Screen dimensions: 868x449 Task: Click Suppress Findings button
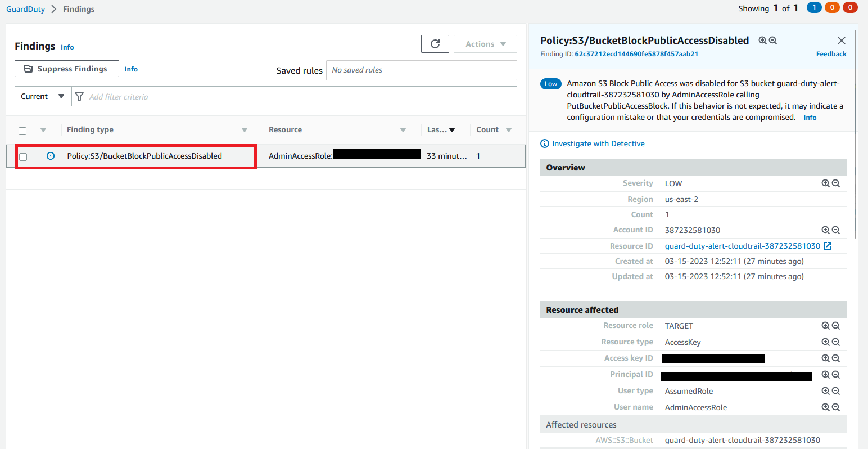click(66, 69)
